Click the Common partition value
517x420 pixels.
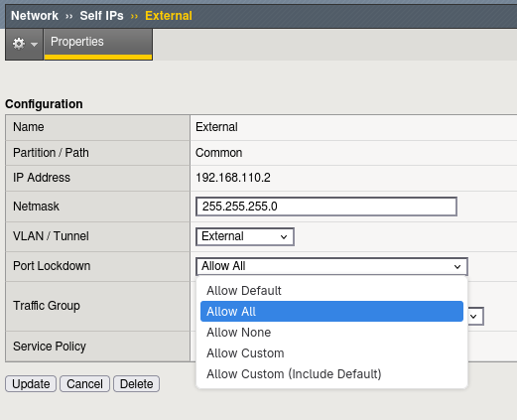[218, 153]
